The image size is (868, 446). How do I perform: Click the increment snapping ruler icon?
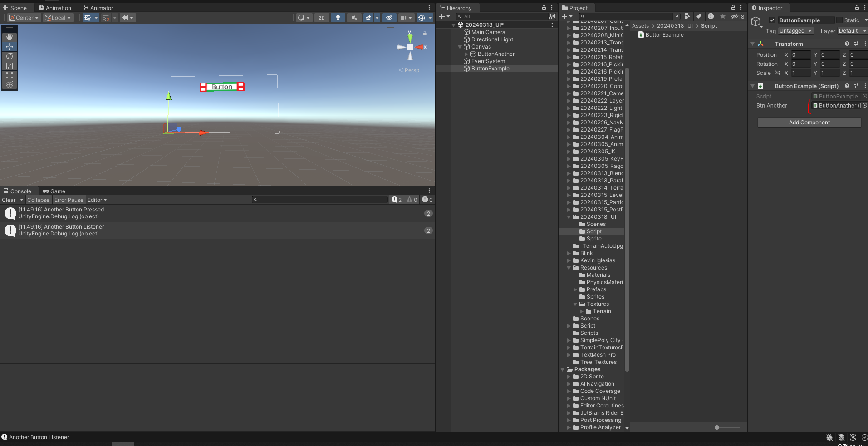(x=124, y=18)
